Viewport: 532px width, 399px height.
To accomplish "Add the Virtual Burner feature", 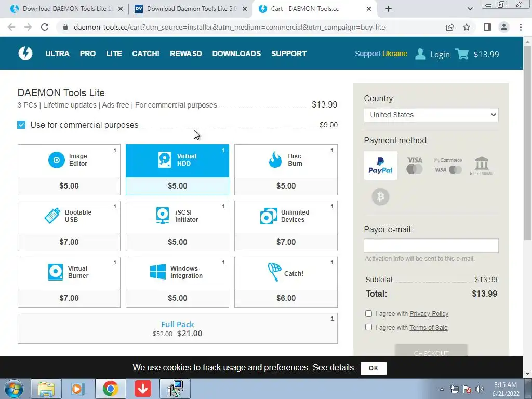I will click(69, 282).
